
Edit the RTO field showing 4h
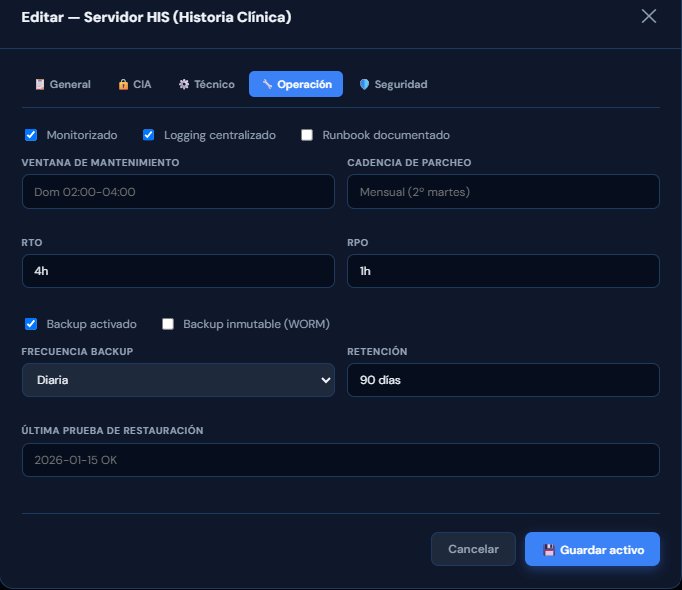tap(178, 271)
